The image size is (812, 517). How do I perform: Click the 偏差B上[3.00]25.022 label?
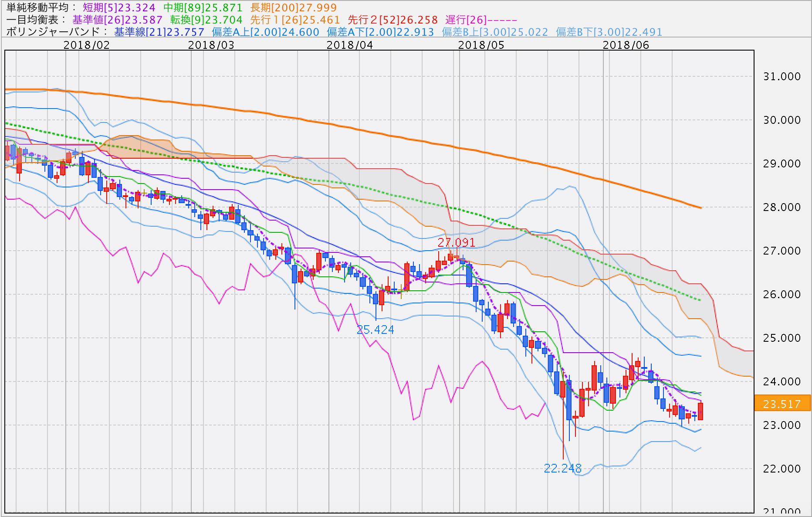point(495,32)
